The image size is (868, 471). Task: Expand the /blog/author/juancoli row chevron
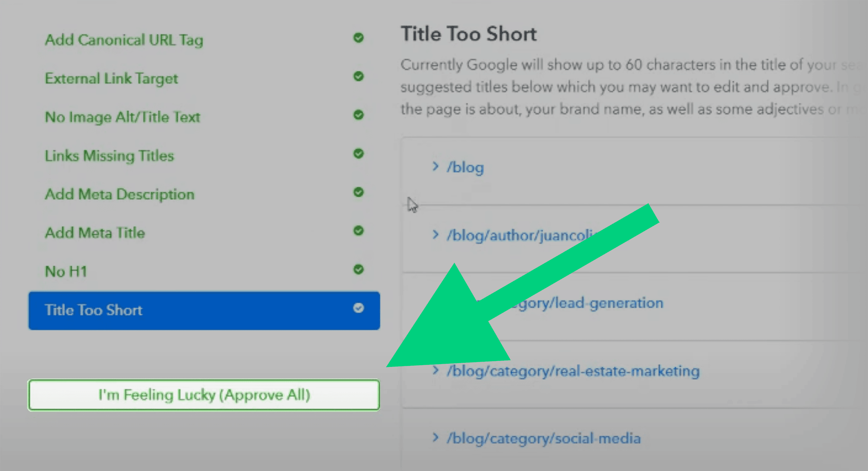(x=435, y=235)
